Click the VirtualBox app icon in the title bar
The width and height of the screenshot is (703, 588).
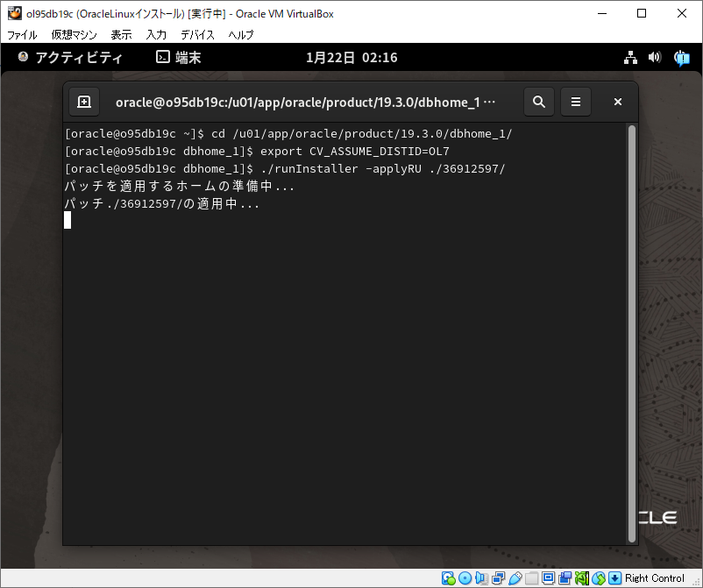(x=14, y=13)
